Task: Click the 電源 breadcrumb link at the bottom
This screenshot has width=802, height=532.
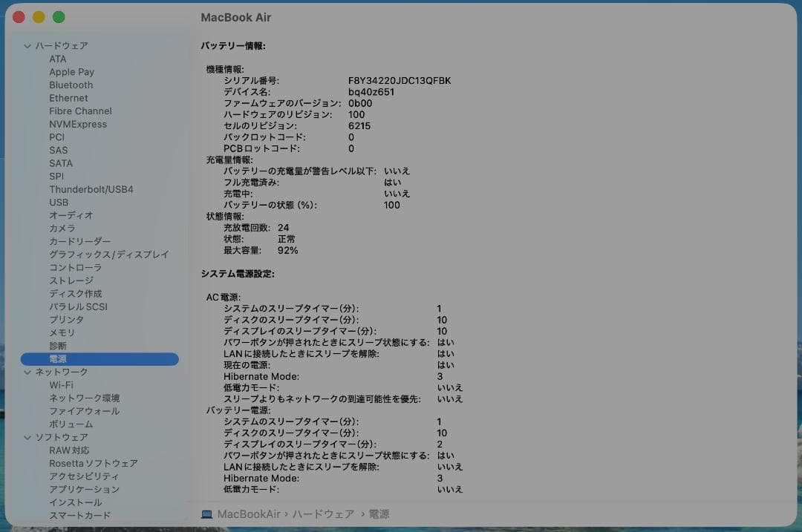Action: (379, 513)
